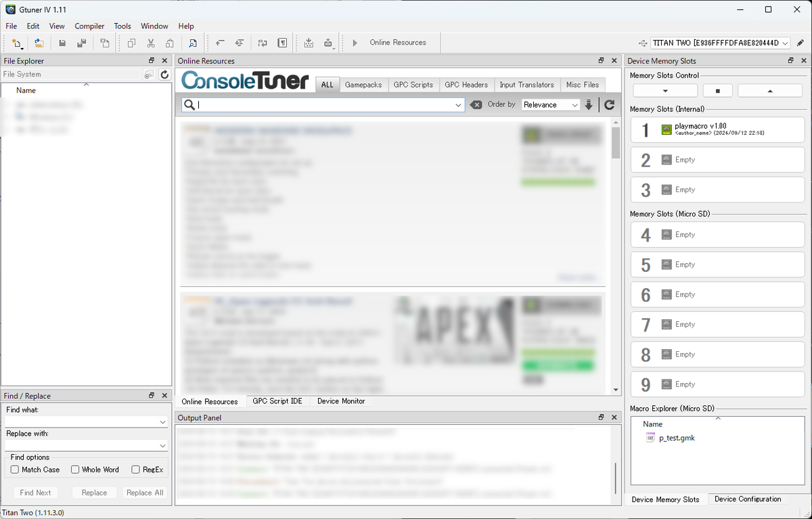
Task: Click previous slot down-arrow in Memory Slots Control
Action: [665, 91]
